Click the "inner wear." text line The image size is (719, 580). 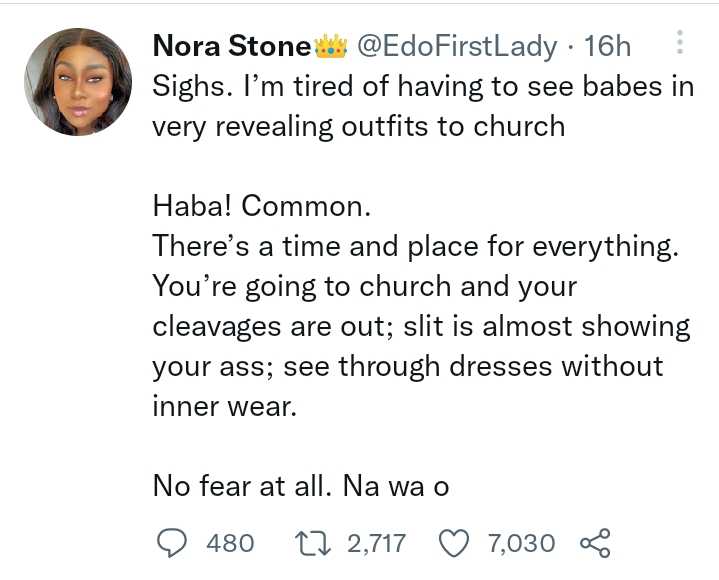coord(222,407)
